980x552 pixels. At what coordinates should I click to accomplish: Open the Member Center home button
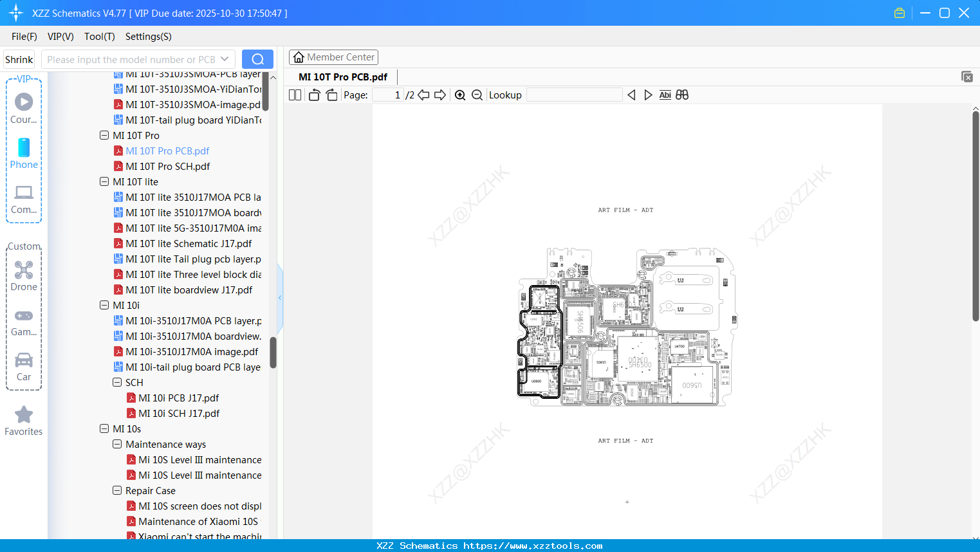click(x=333, y=57)
